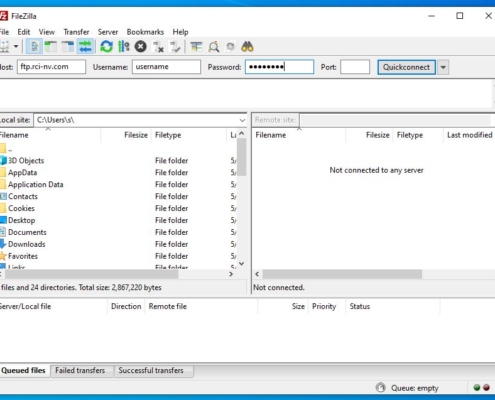Viewport: 495px width, 400px height.
Task: Sort local files by Filesize header
Action: (126, 135)
